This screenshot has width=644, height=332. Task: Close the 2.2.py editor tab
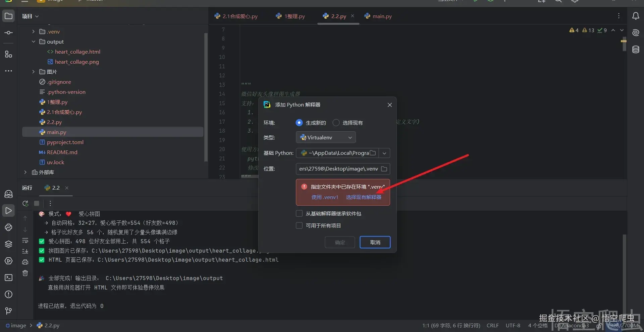353,16
